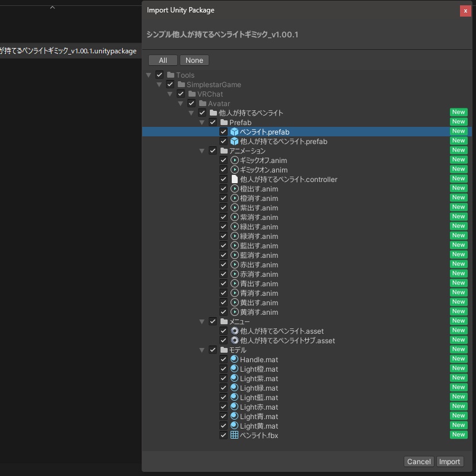
Task: Click the New badge on the Handle.mat row
Action: click(x=458, y=359)
